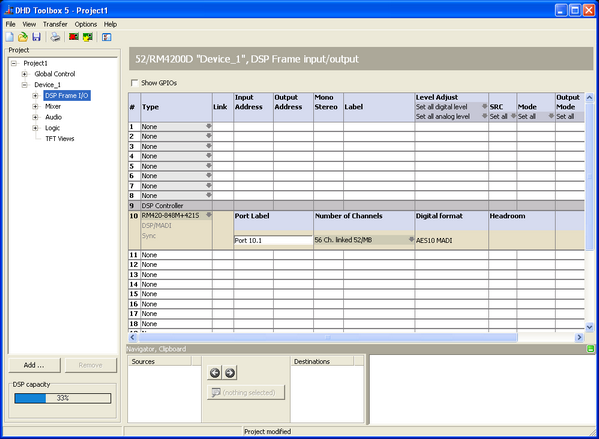Click the Save floppy disk icon
Image resolution: width=599 pixels, height=439 pixels.
point(36,37)
